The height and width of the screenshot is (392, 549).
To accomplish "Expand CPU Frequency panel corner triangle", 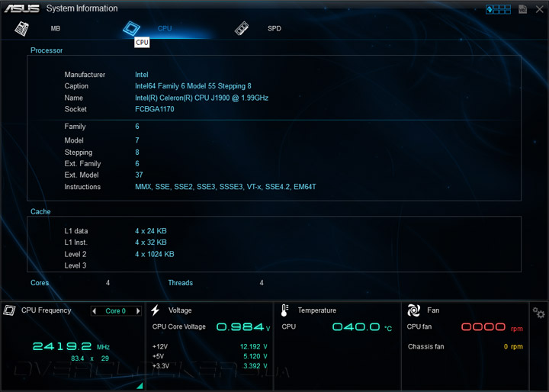I will coord(140,386).
